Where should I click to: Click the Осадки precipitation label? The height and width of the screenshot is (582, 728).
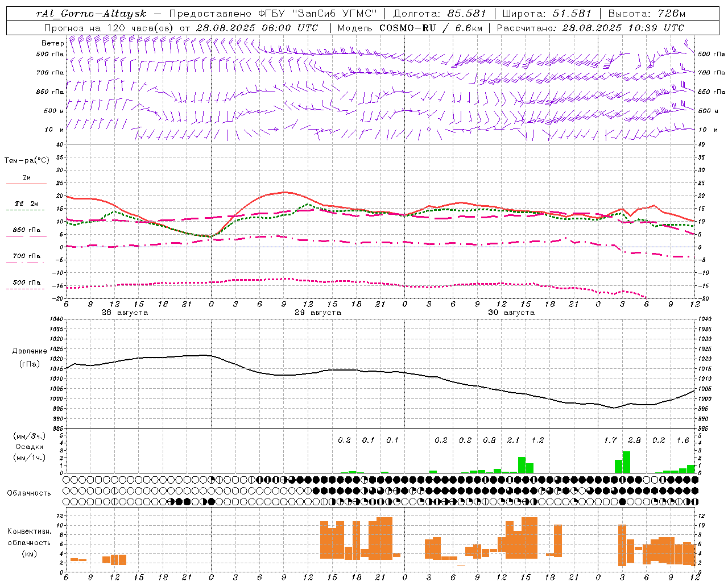pos(29,447)
